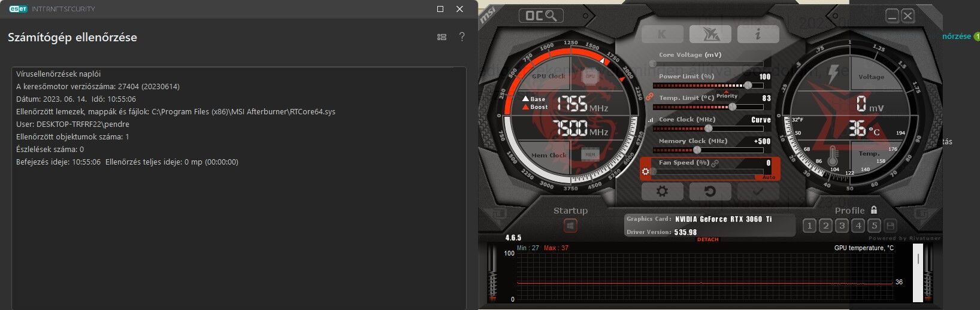Click the Max : 37 graph label

coord(556,248)
